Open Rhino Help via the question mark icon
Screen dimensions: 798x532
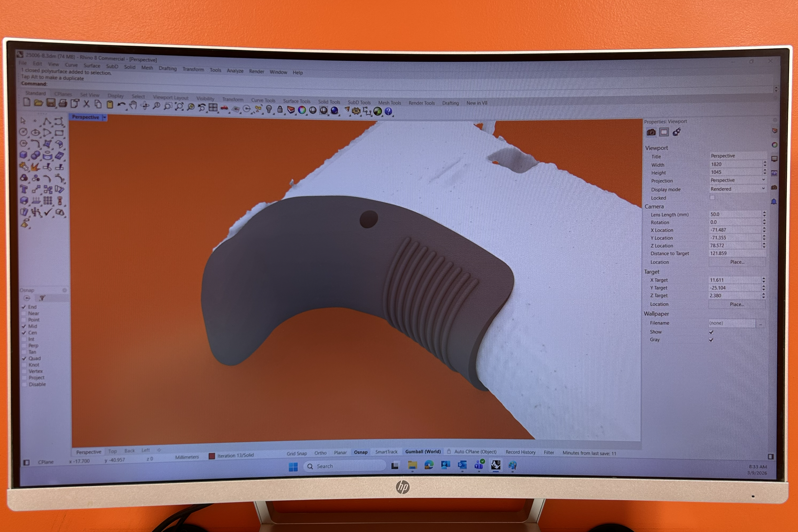pos(388,111)
